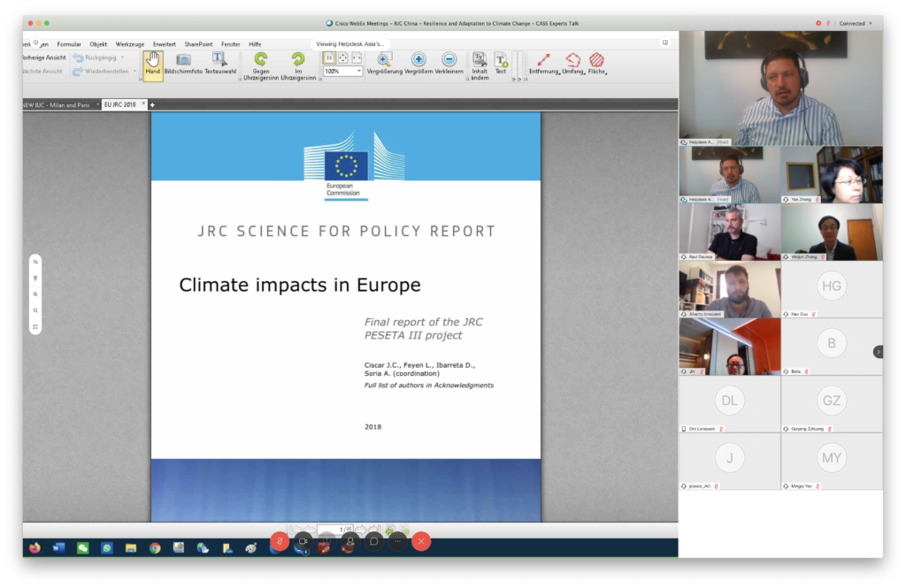Select the Textauswahl tool
This screenshot has height=588, width=906.
tap(220, 60)
